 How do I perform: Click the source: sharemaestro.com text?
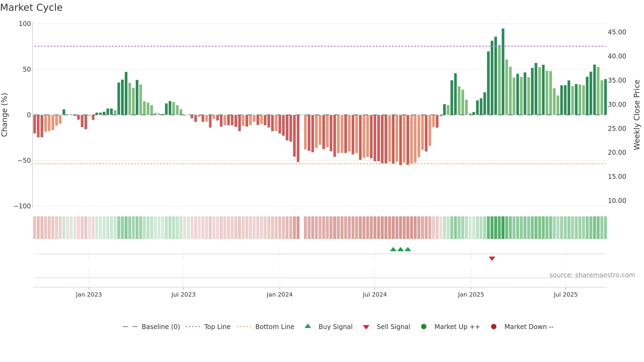click(x=592, y=275)
